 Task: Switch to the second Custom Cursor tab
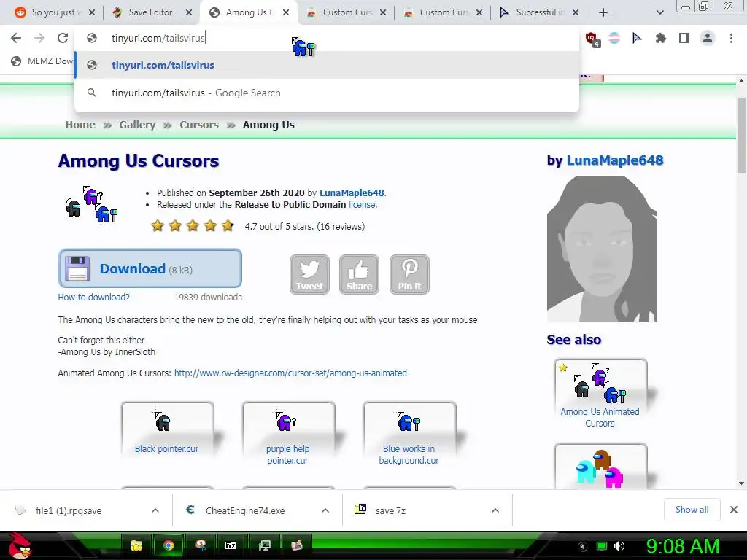(444, 12)
